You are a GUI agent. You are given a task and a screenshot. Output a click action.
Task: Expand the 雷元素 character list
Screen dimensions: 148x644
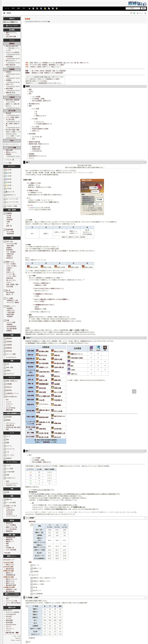[x=5, y=179]
